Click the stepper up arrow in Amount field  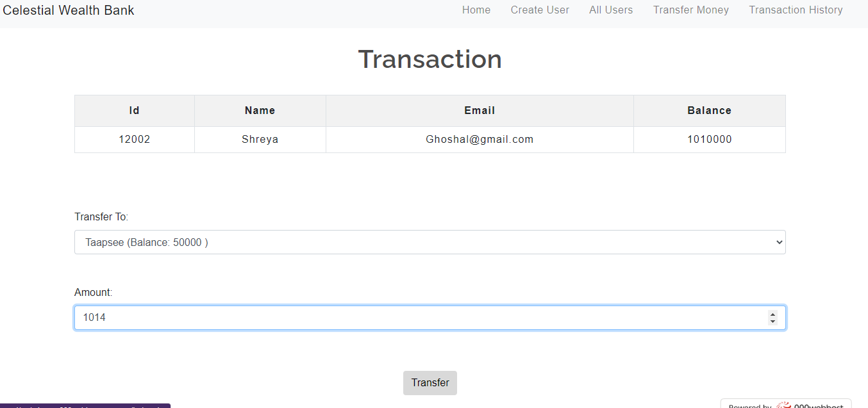[x=773, y=314]
